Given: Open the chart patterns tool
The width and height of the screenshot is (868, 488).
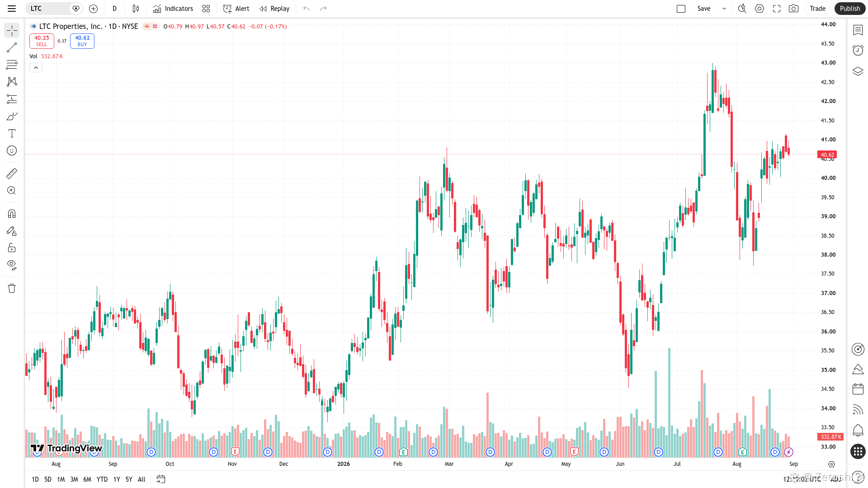Looking at the screenshot, I should tap(12, 82).
